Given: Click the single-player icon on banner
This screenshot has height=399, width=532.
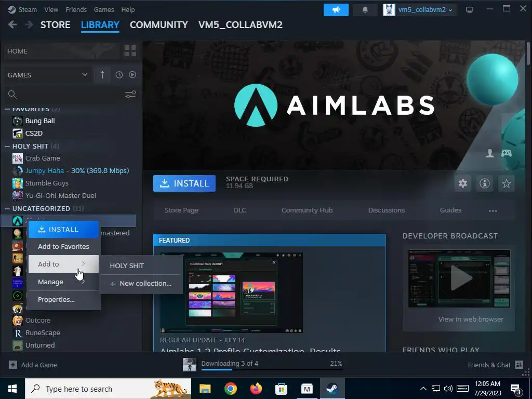Looking at the screenshot, I should [x=490, y=153].
